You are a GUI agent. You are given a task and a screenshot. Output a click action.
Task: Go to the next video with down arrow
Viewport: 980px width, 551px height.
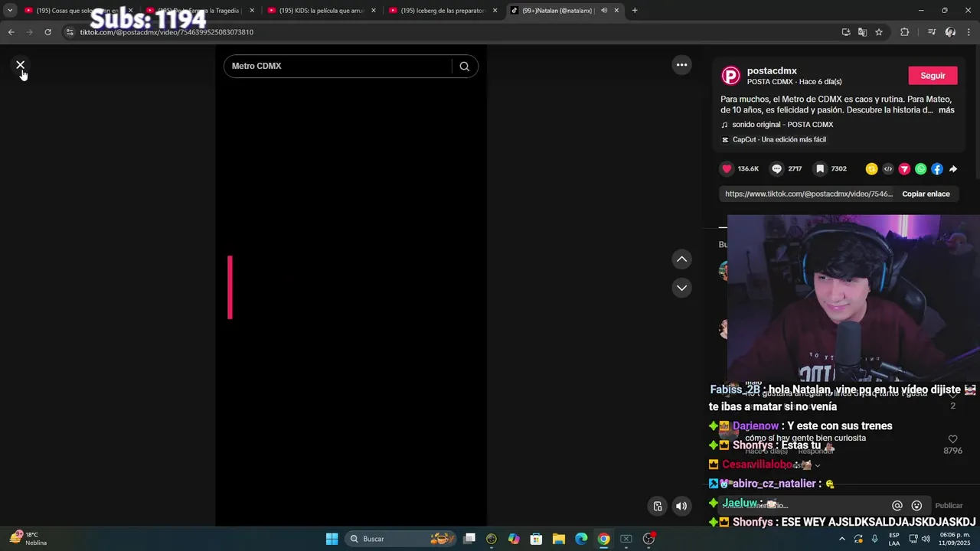pos(681,288)
